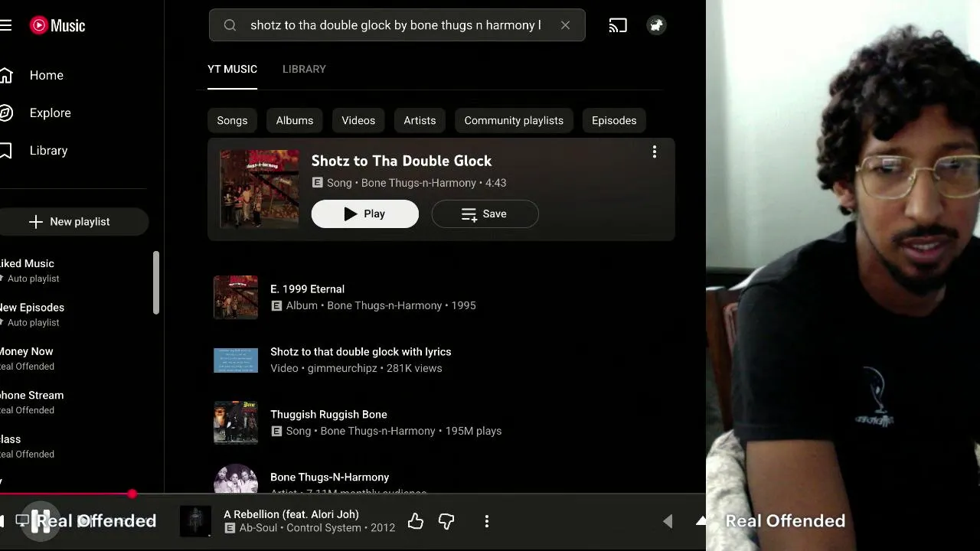980x551 pixels.
Task: Filter results by Albums chip
Action: (x=295, y=120)
